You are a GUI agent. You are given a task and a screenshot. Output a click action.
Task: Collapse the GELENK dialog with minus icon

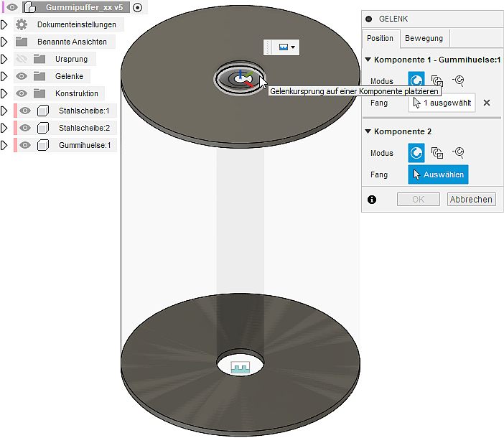tap(369, 19)
